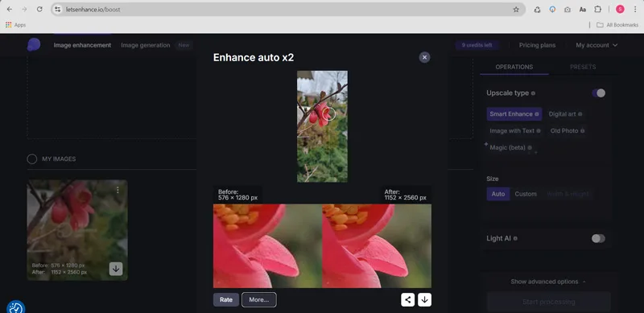Open site information icon in address bar
Image resolution: width=644 pixels, height=313 pixels.
coord(57,9)
